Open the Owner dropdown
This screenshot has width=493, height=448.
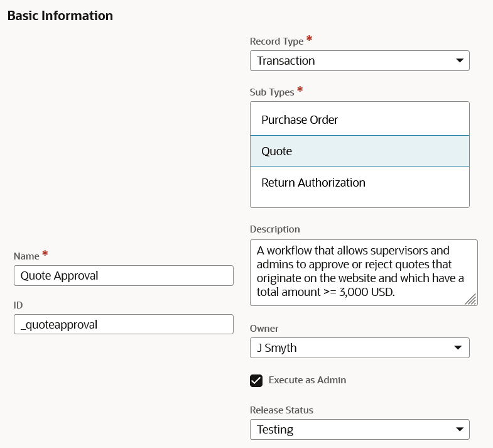[x=360, y=348]
